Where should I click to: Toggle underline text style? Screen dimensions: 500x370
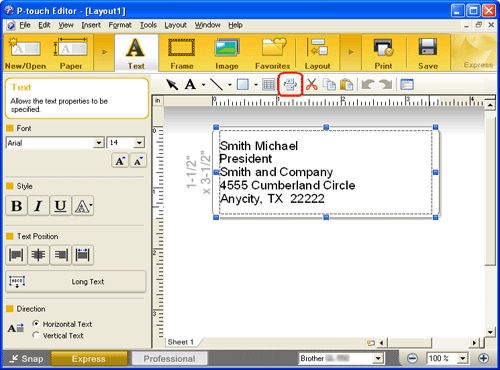click(60, 206)
